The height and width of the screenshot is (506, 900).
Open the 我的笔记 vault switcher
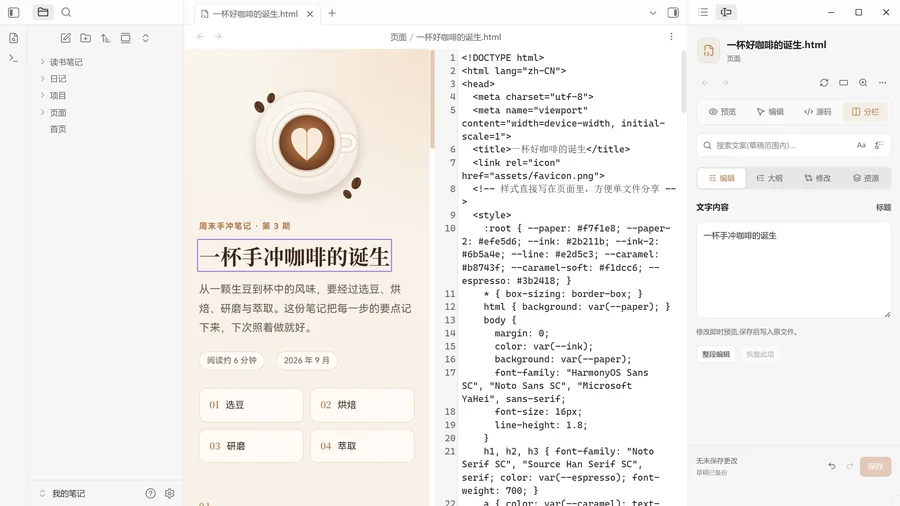tap(63, 493)
